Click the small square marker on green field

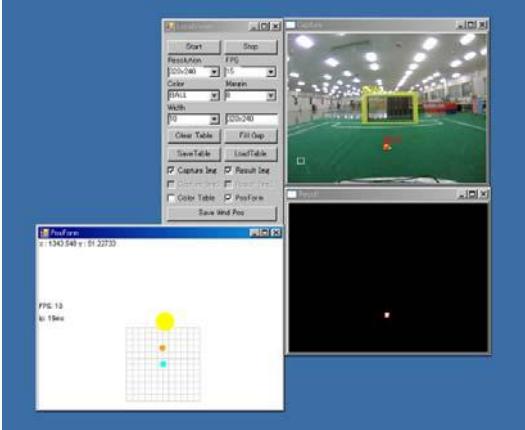pos(301,161)
